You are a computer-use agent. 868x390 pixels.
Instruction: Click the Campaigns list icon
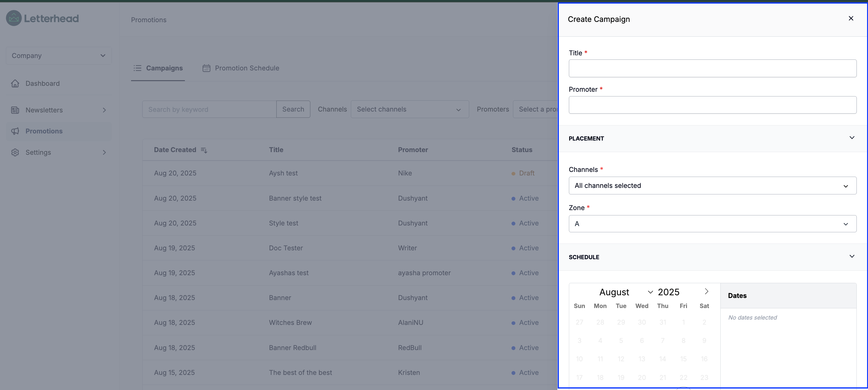tap(138, 68)
